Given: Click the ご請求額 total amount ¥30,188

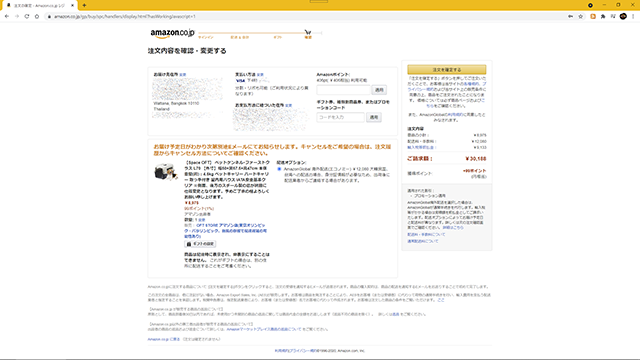Looking at the screenshot, I should click(x=476, y=159).
